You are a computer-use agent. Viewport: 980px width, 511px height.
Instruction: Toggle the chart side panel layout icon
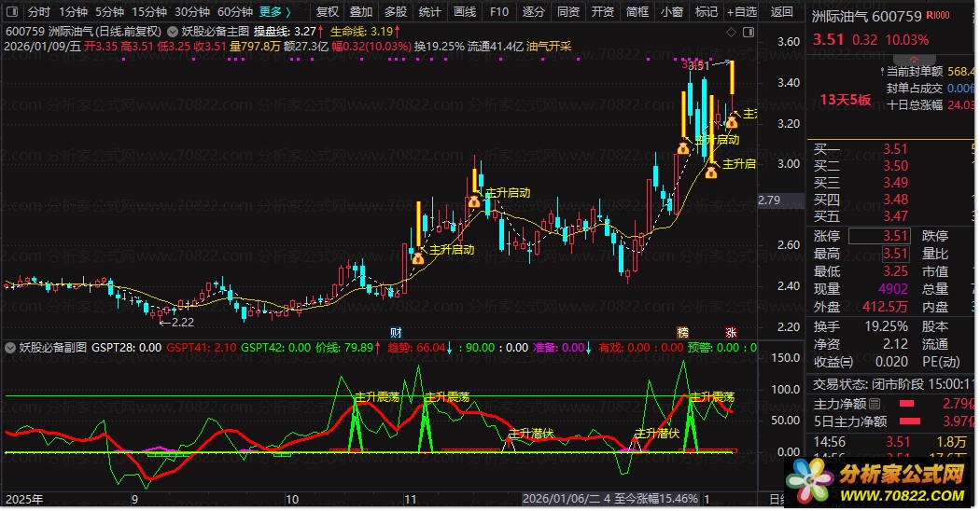[749, 32]
